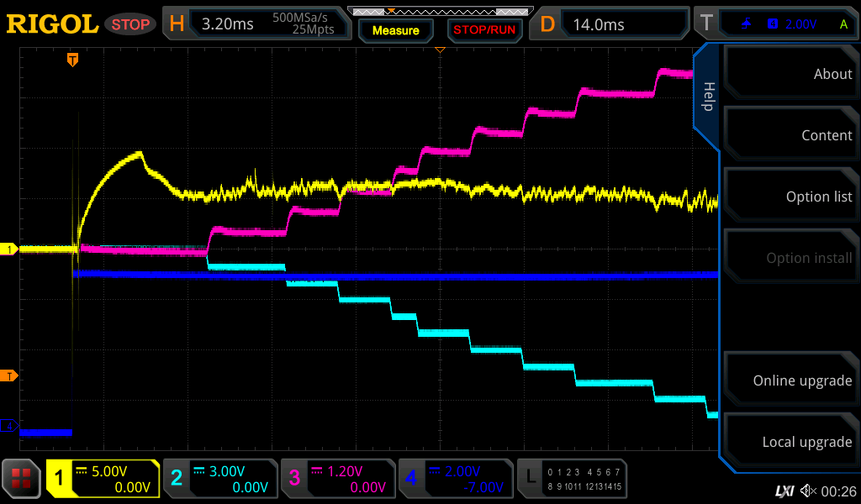
Task: Select the blue channel 4 offset marker
Action: (9, 427)
